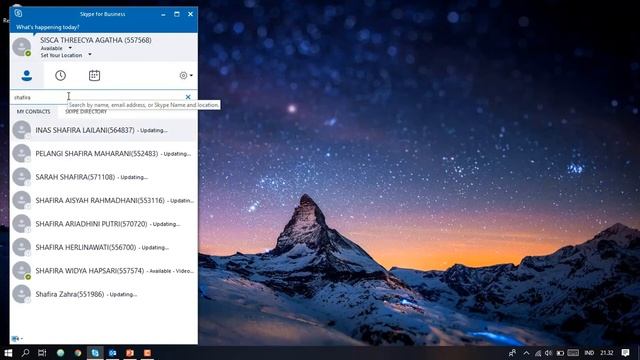Select contact PELANGI SHAFIRA MAHARANI(552483)

click(104, 153)
